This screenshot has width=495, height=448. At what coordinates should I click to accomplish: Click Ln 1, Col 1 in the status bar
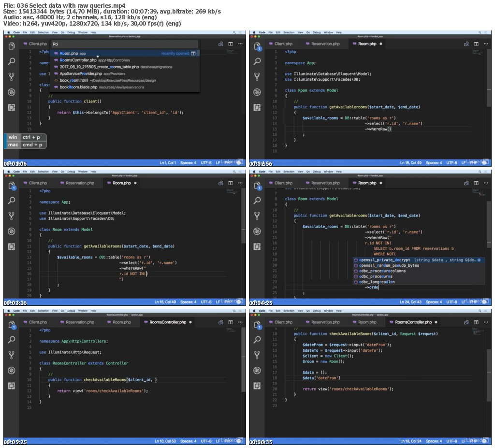point(168,163)
